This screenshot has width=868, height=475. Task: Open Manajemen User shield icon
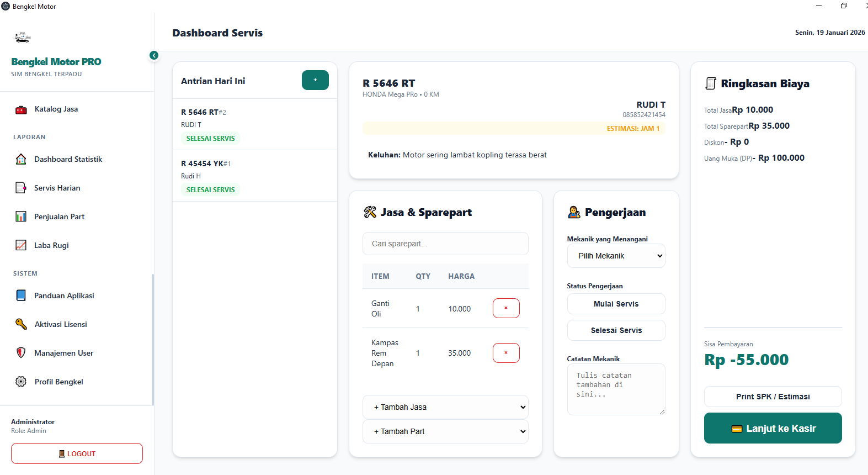click(21, 353)
